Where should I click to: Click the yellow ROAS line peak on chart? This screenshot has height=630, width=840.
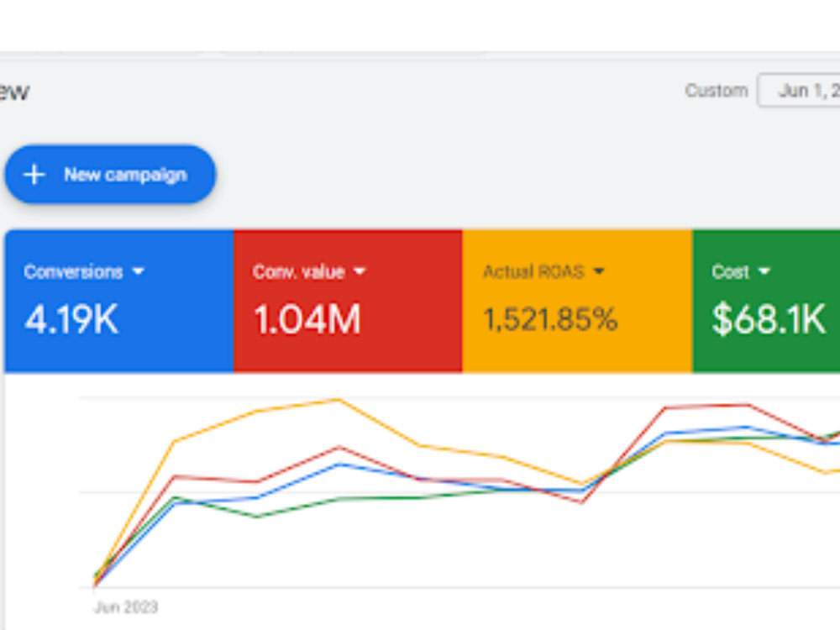(338, 400)
